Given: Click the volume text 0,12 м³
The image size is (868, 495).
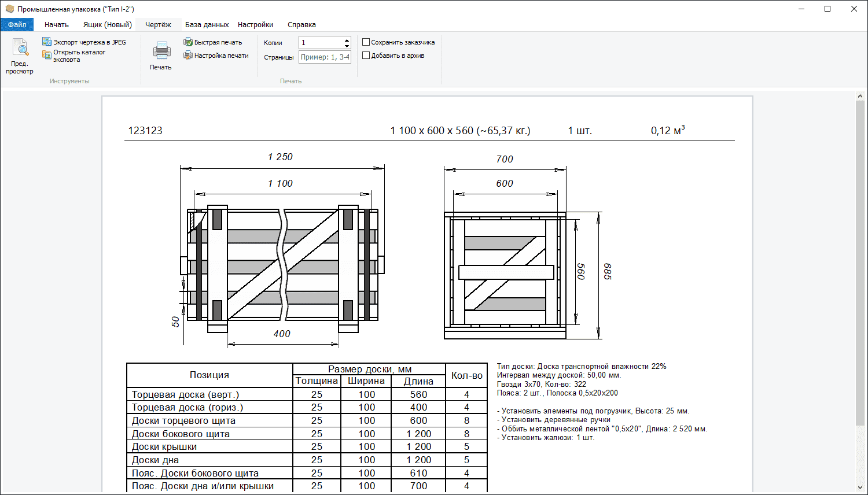Looking at the screenshot, I should point(668,130).
